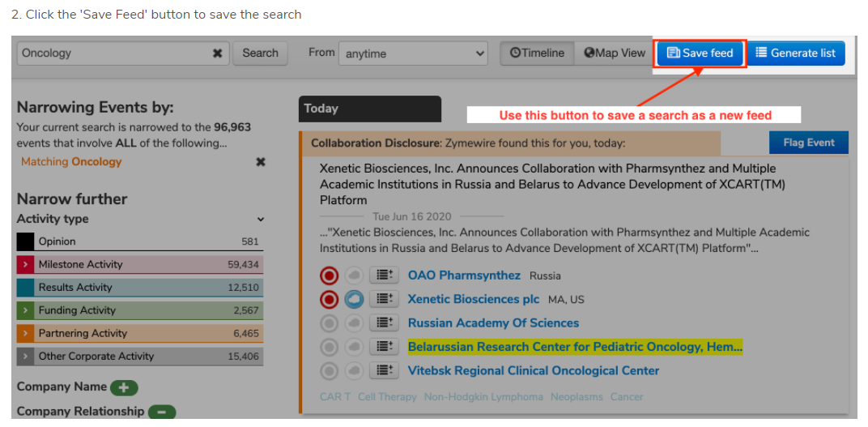
Task: Click the Generate list button
Action: pos(796,53)
